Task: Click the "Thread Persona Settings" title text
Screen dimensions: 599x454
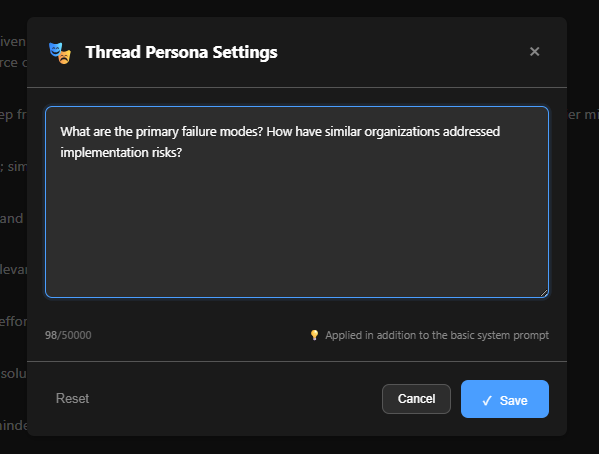Action: click(x=181, y=52)
